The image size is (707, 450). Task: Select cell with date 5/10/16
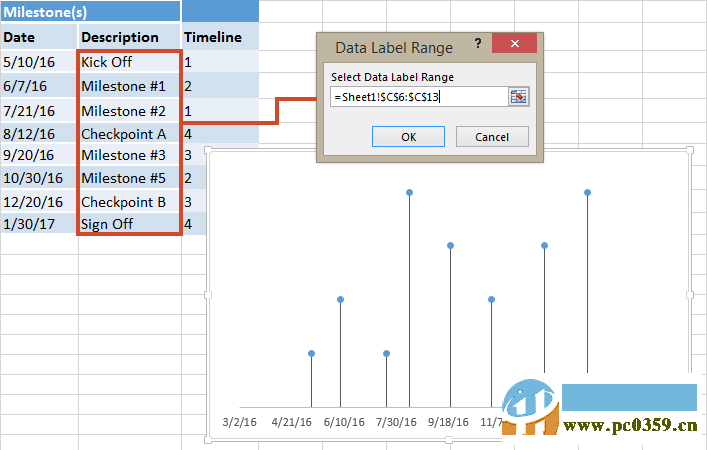click(x=39, y=62)
